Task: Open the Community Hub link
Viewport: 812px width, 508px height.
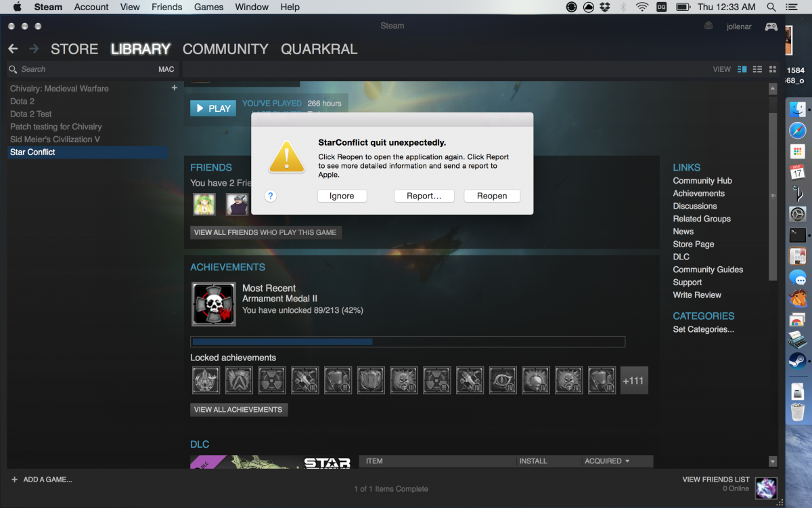Action: point(702,181)
